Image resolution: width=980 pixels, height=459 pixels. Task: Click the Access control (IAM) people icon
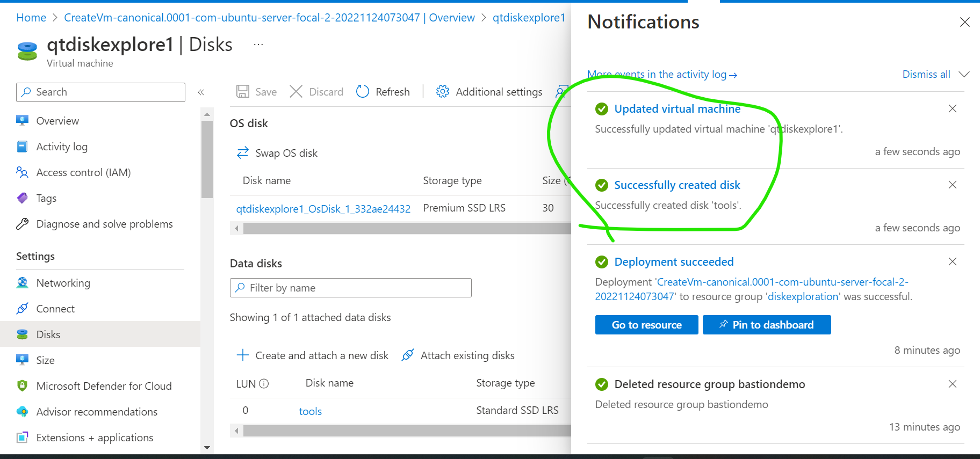coord(22,172)
